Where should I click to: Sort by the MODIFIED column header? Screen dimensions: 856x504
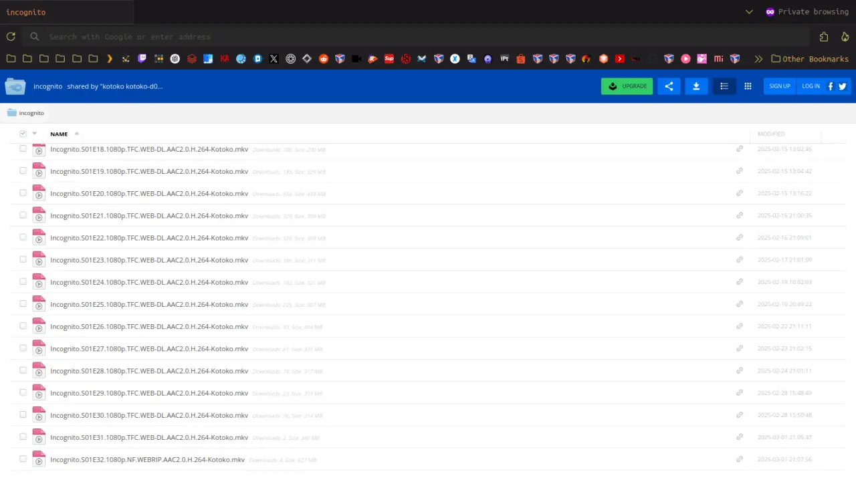771,134
